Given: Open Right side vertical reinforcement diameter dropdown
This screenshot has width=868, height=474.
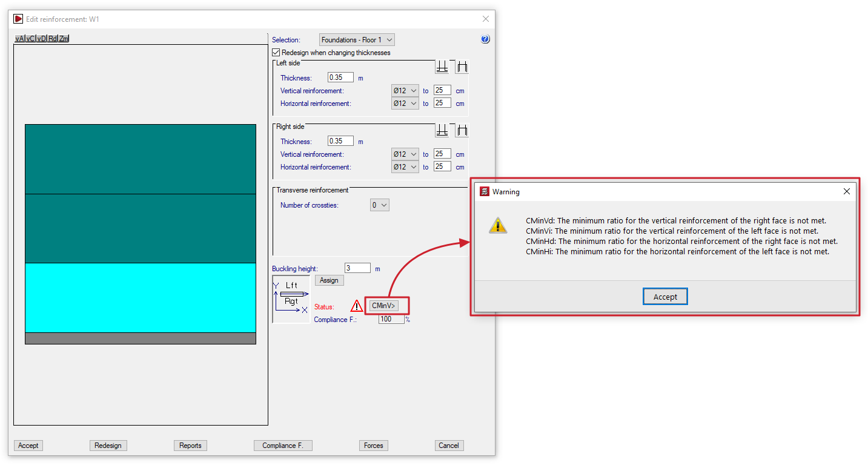Looking at the screenshot, I should [x=405, y=154].
